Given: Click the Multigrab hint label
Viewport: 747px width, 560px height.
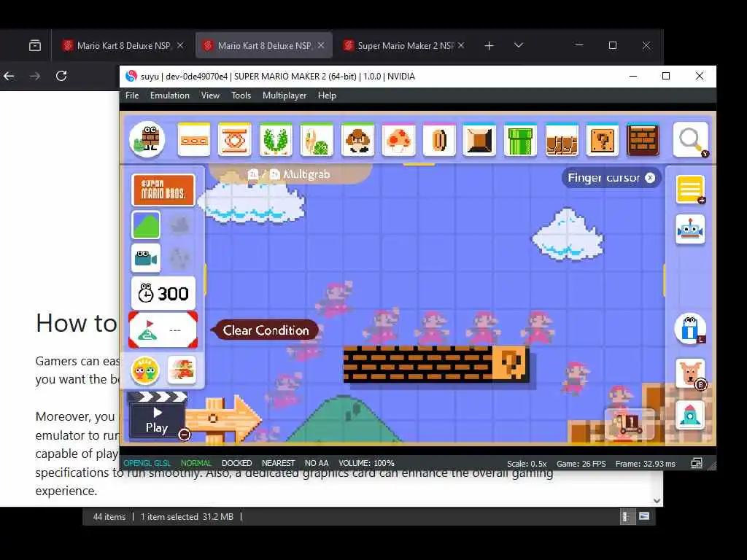Looking at the screenshot, I should pos(307,174).
